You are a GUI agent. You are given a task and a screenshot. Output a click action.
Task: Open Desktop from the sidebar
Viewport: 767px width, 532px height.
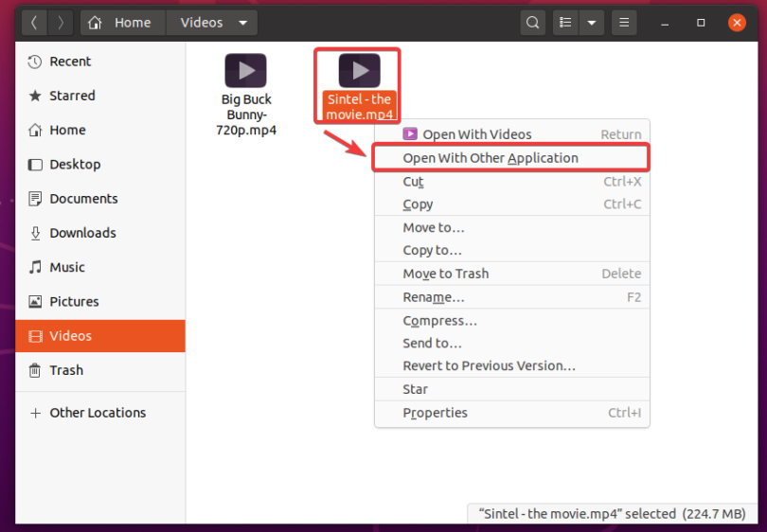click(100, 165)
